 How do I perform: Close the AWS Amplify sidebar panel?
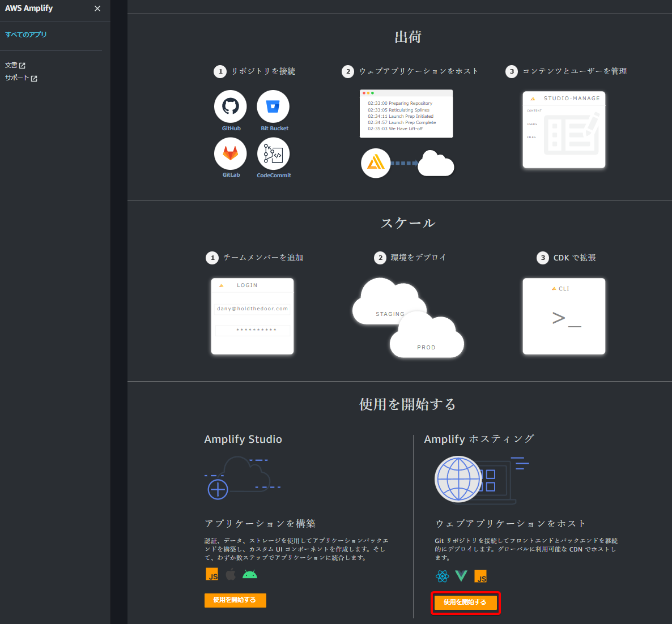coord(97,8)
